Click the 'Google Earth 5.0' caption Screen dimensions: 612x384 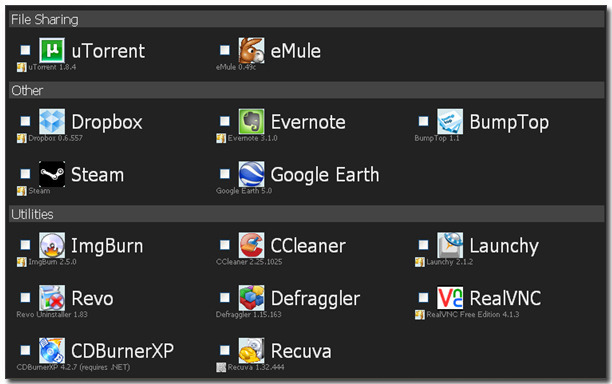[244, 191]
